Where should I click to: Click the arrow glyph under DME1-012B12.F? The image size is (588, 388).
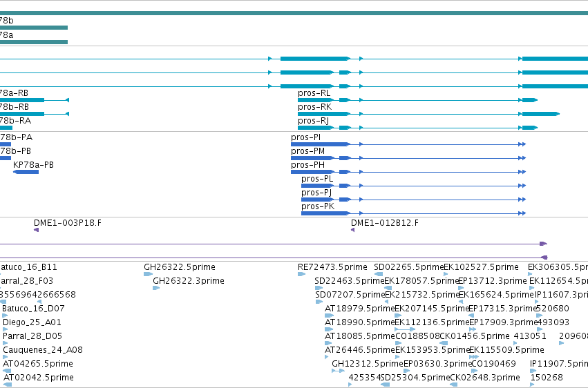[352, 230]
